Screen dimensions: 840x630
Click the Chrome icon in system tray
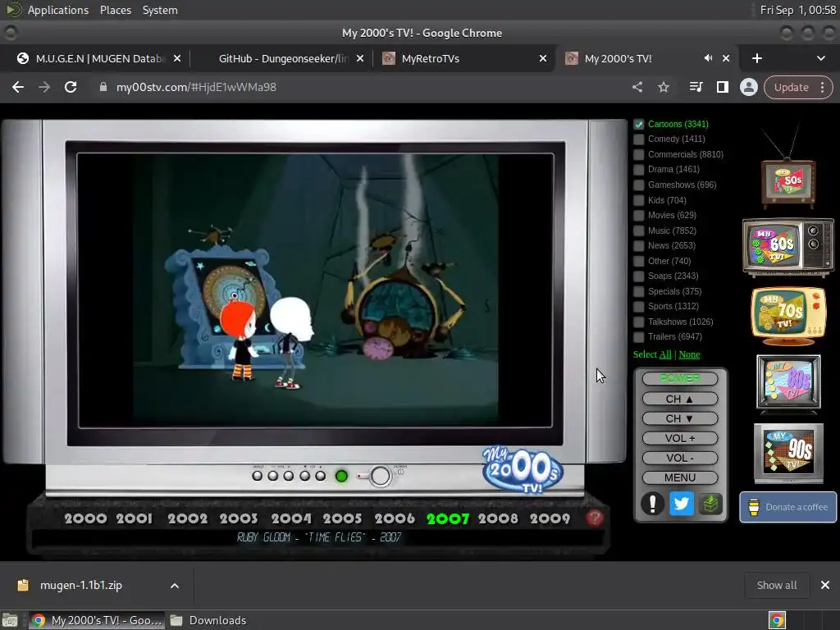pyautogui.click(x=777, y=620)
